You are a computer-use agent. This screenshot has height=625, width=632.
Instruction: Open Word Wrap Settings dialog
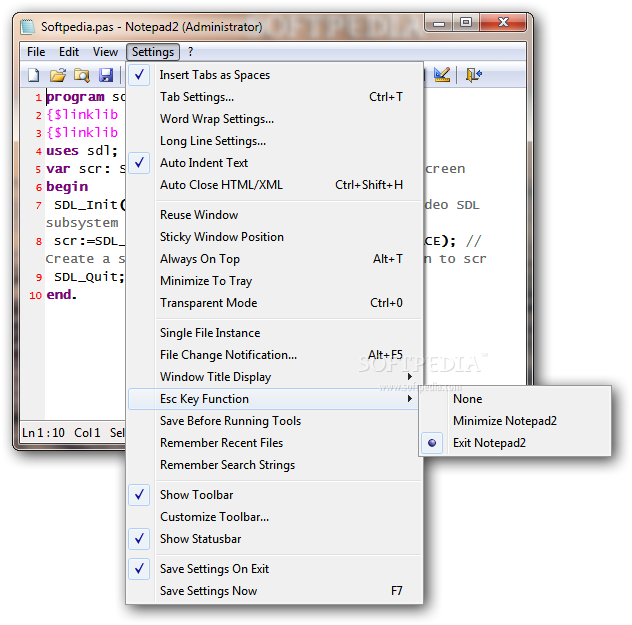275,119
